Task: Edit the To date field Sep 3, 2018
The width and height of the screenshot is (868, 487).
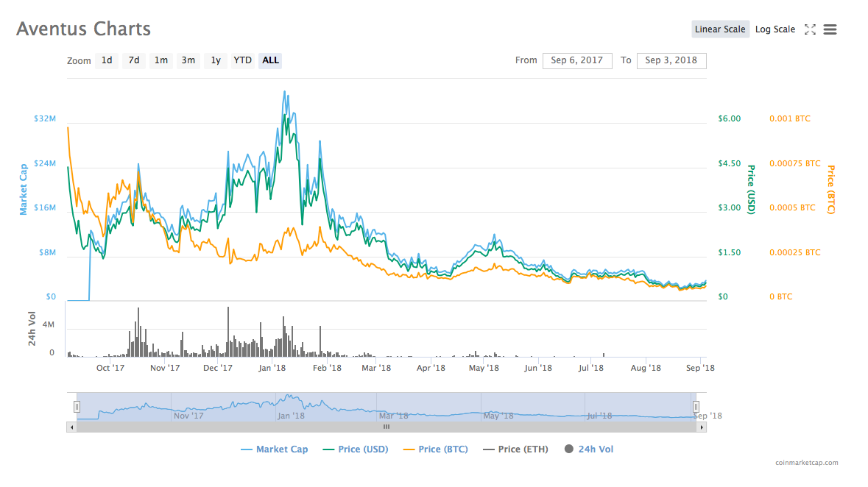Action: [671, 60]
